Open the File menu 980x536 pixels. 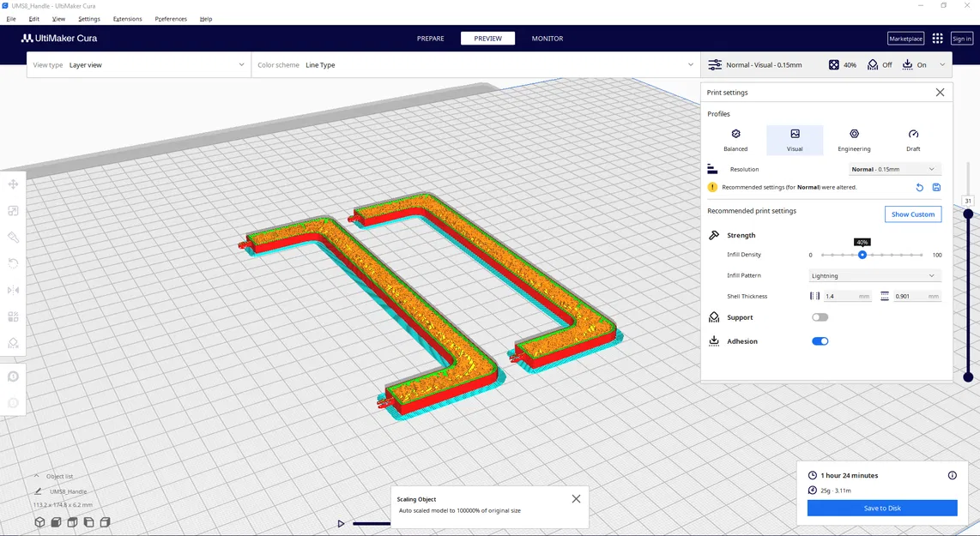(x=11, y=19)
